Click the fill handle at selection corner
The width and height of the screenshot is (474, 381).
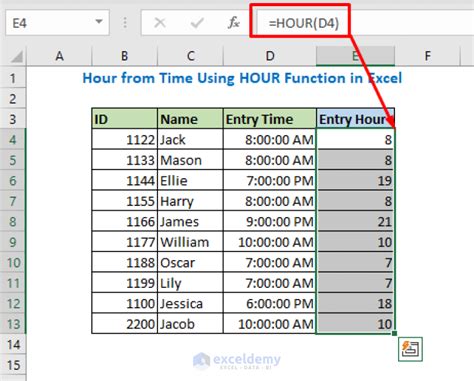pos(395,333)
